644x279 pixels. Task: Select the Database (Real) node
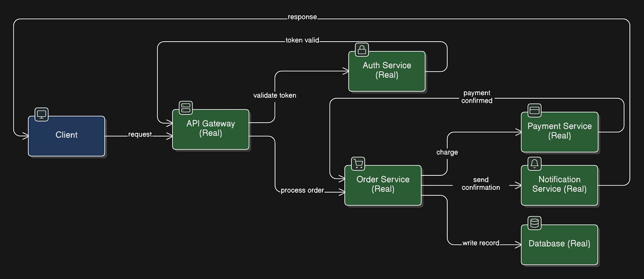[x=560, y=244]
